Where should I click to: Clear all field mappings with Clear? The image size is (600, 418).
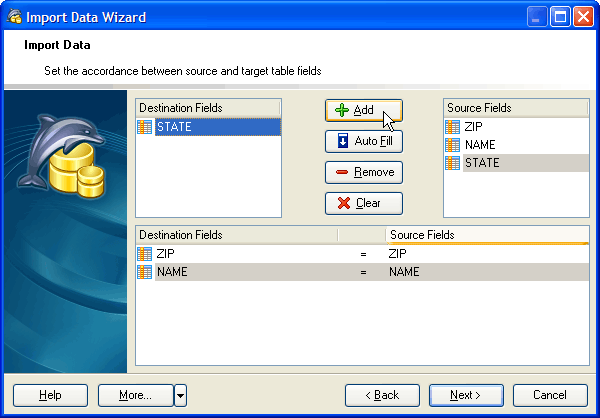click(363, 203)
